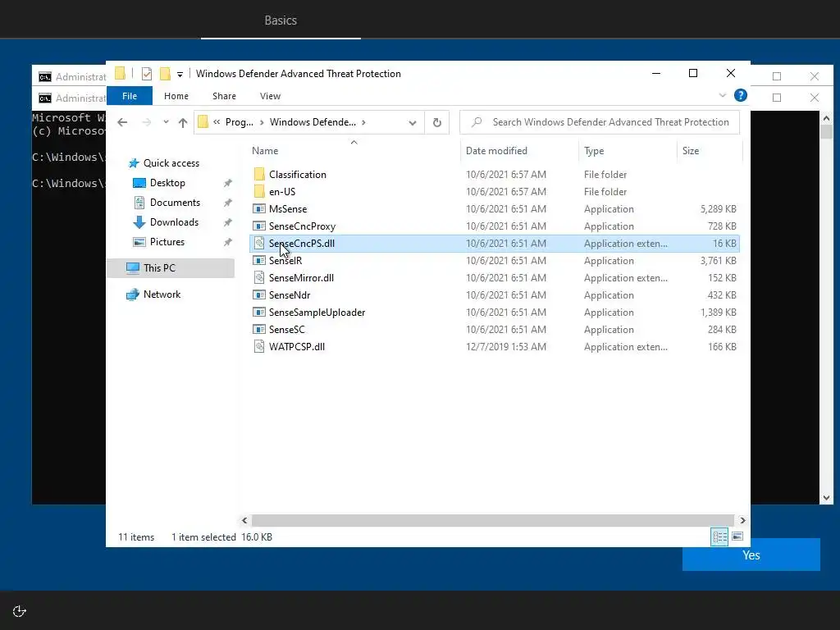The image size is (840, 630).
Task: Click the Properties checkmark icon in title bar
Action: click(146, 74)
